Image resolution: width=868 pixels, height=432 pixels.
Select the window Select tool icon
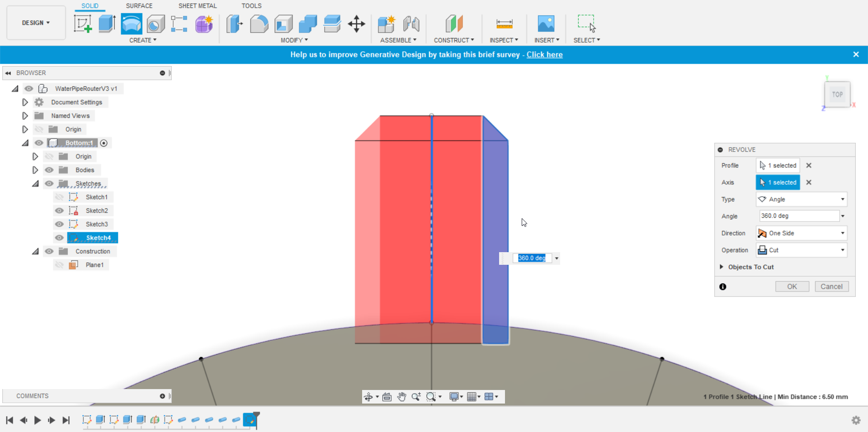click(587, 23)
